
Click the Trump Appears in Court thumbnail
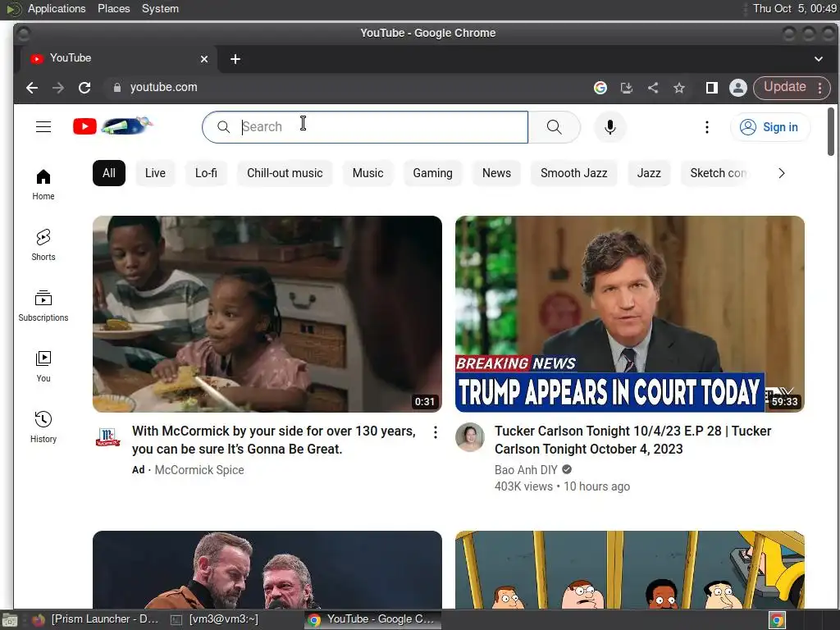tap(629, 314)
